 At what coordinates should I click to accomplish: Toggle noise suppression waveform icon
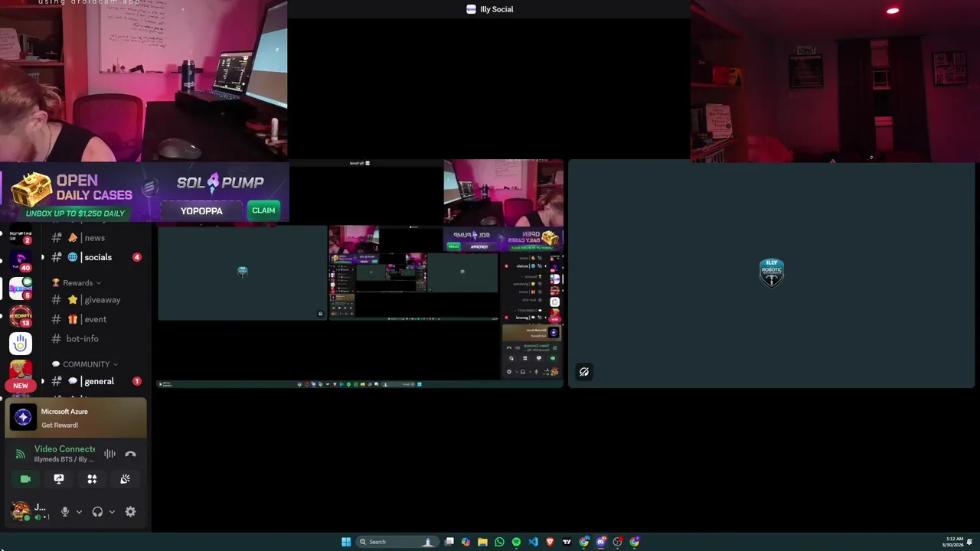coord(109,454)
